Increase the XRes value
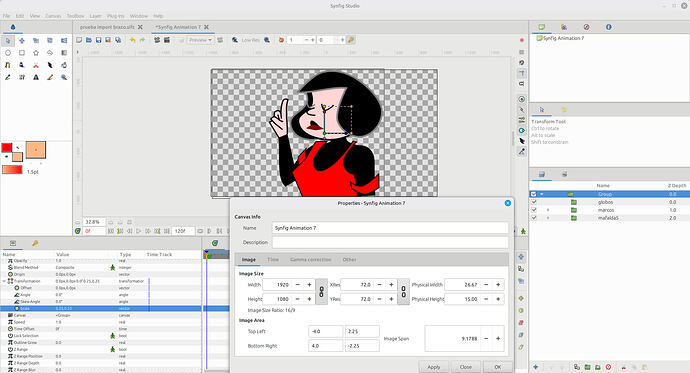Image resolution: width=690 pixels, height=373 pixels. tap(391, 285)
